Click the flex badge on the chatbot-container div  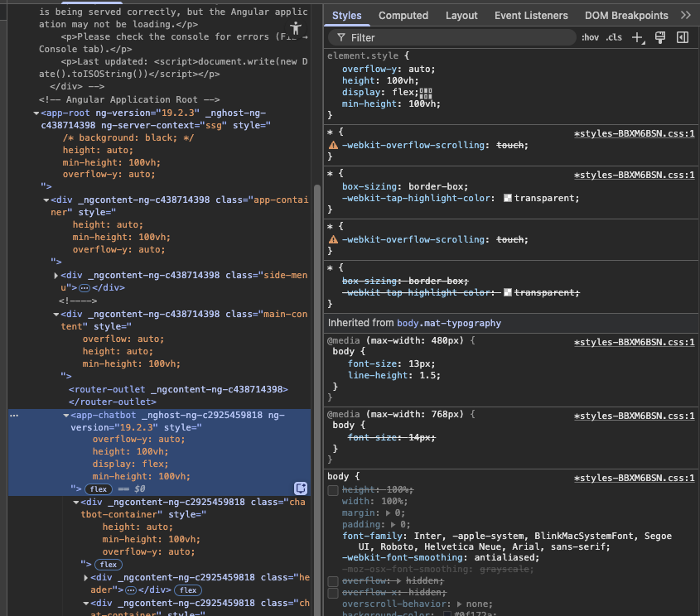pyautogui.click(x=108, y=564)
